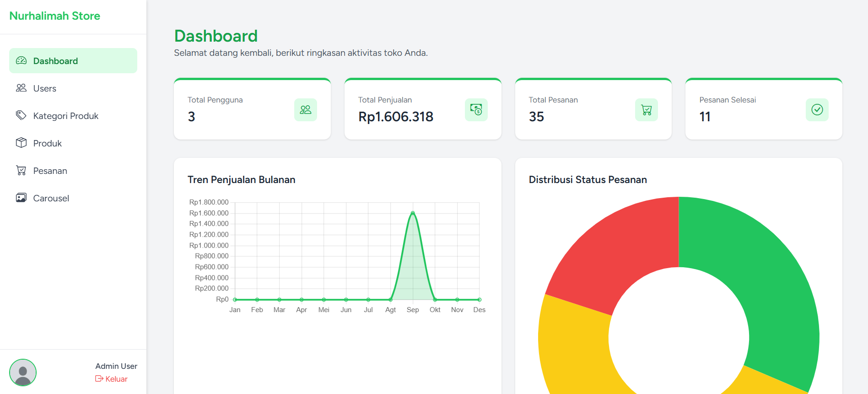868x394 pixels.
Task: Click the Produk box icon
Action: (21, 143)
